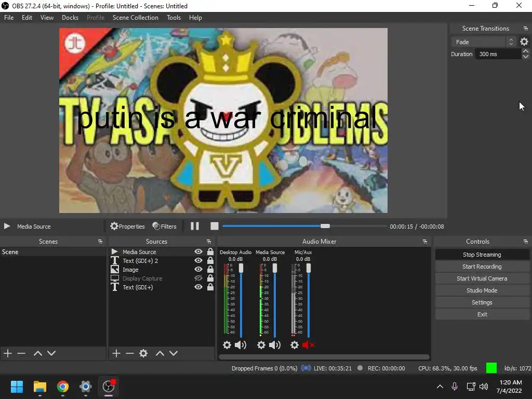
Task: Open the Scene Collection menu
Action: pyautogui.click(x=136, y=18)
